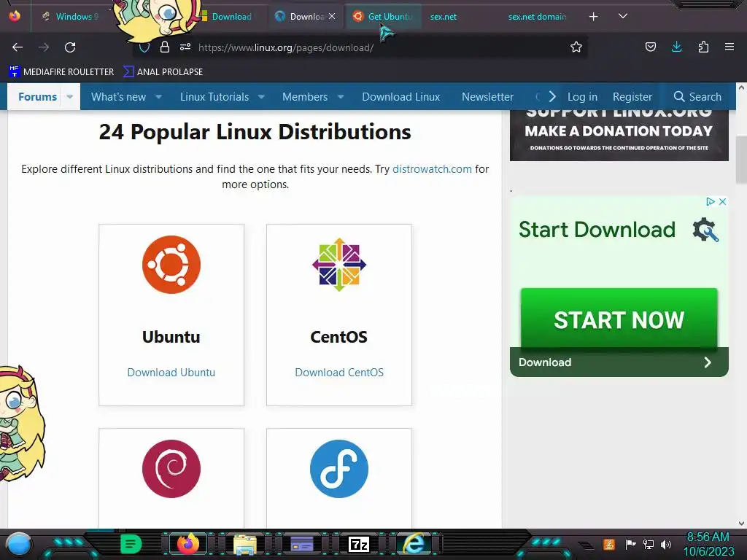Open the Firefox hamburger menu
This screenshot has width=747, height=560.
point(729,47)
